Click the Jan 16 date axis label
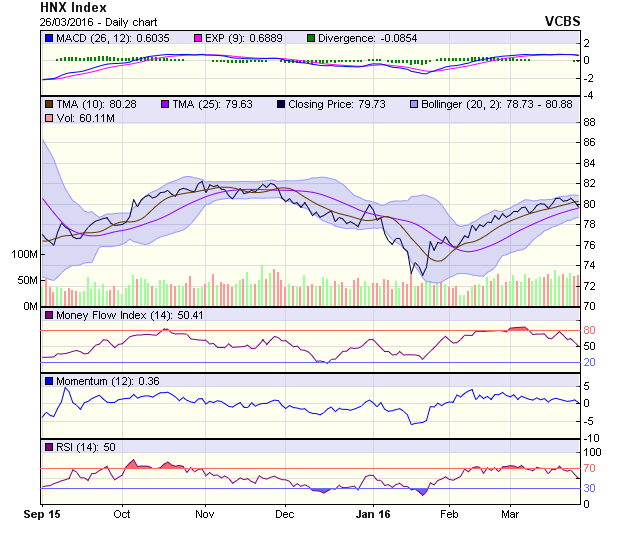620x535 pixels. click(372, 514)
